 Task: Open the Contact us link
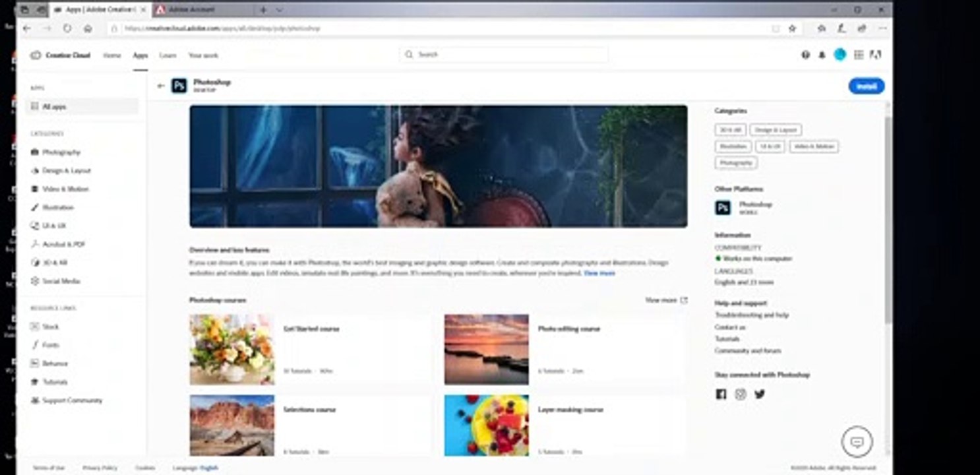click(x=730, y=327)
